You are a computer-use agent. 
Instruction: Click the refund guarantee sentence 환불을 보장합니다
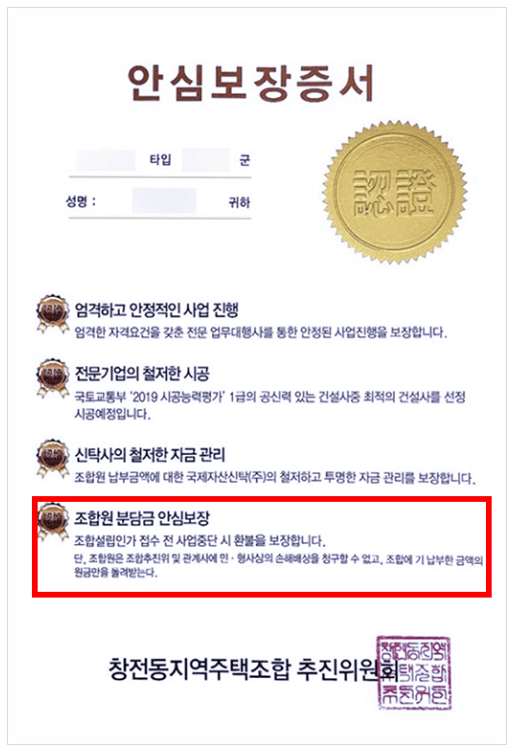coord(200,541)
